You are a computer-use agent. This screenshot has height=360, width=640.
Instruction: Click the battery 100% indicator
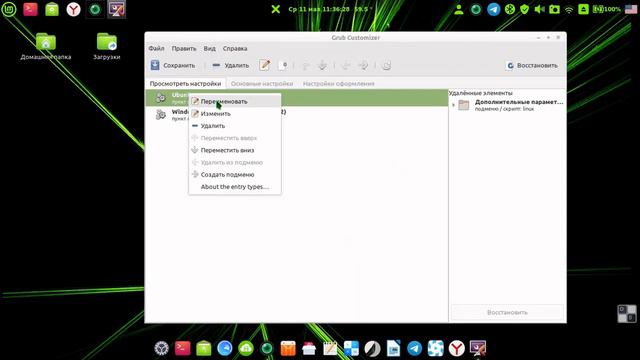pyautogui.click(x=607, y=9)
